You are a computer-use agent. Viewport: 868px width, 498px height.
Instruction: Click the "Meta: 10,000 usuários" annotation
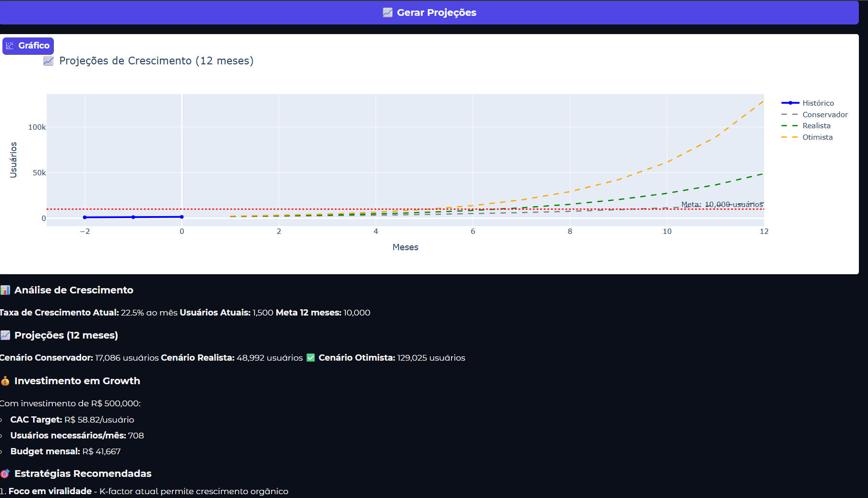pyautogui.click(x=721, y=205)
